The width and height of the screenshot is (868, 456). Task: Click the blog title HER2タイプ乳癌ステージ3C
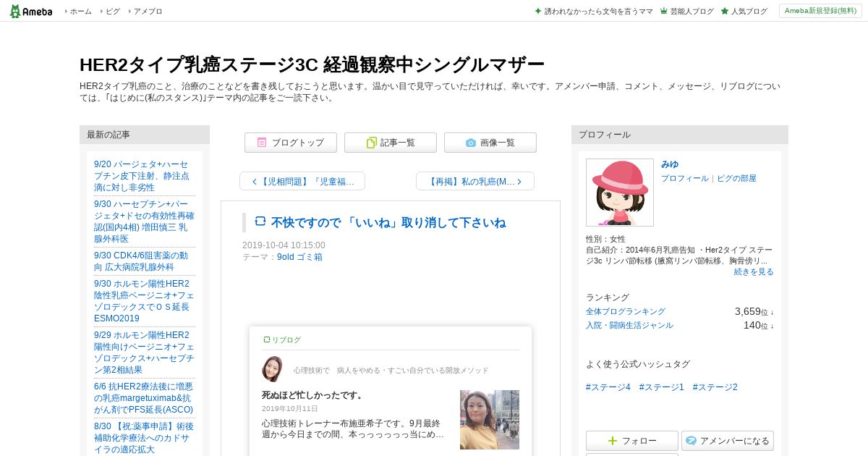point(312,64)
